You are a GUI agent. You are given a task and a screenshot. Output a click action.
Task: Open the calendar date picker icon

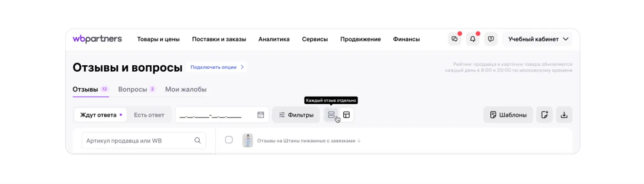click(x=261, y=115)
